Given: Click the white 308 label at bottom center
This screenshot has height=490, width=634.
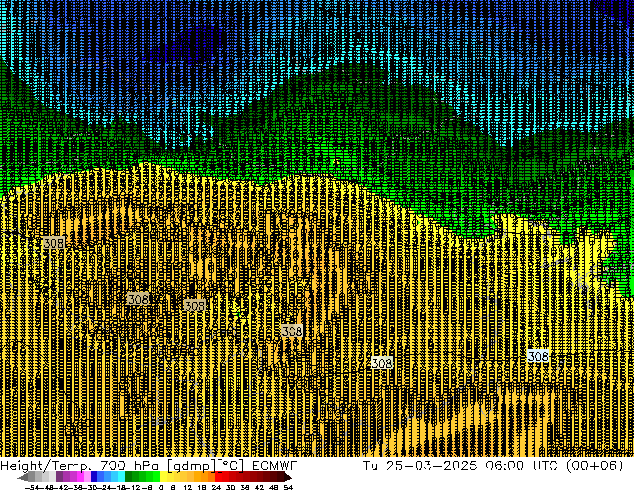Looking at the screenshot, I should point(381,363).
